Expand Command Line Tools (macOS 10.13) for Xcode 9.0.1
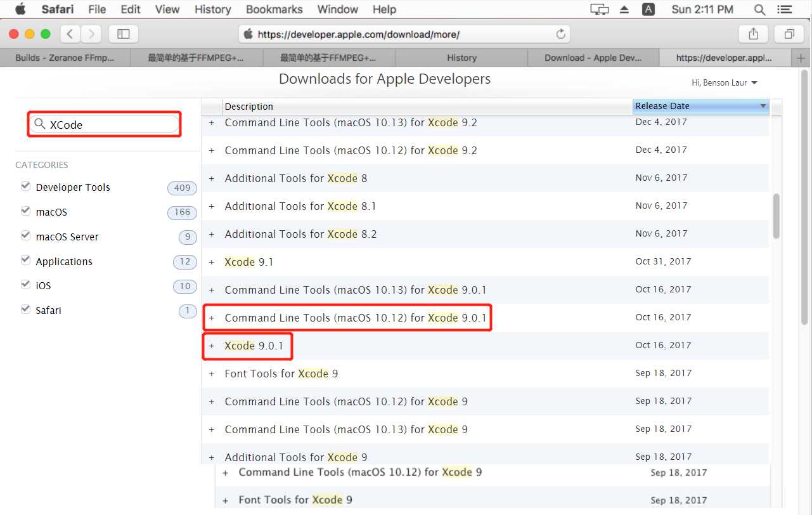Viewport: 812px width, 515px height. tap(212, 290)
